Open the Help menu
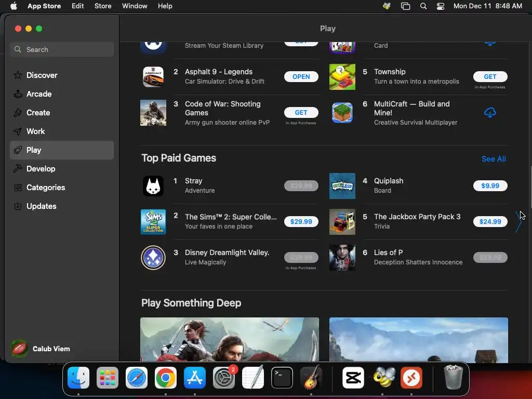The width and height of the screenshot is (532, 399). (165, 6)
